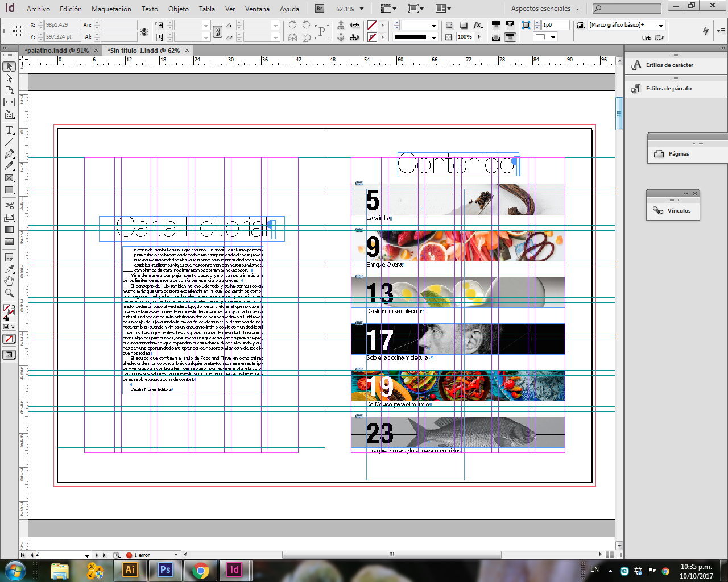Select the Eyedropper tool
The height and width of the screenshot is (582, 728).
click(9, 269)
